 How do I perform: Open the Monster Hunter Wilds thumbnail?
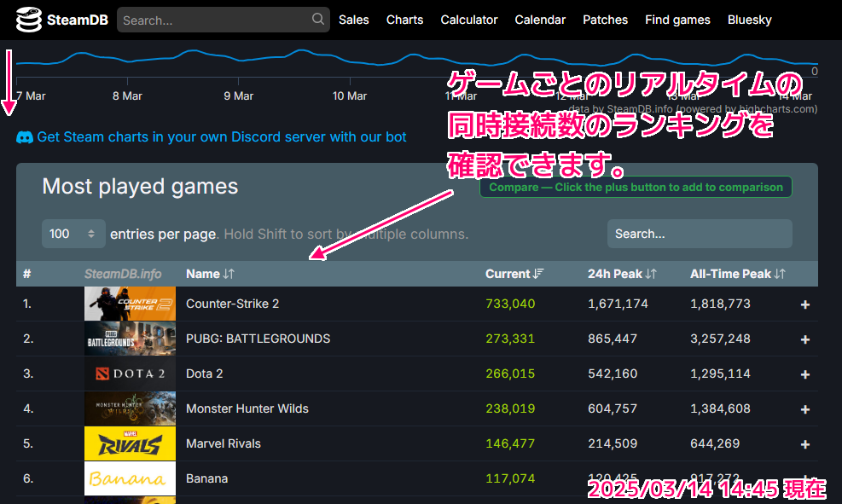pos(130,408)
